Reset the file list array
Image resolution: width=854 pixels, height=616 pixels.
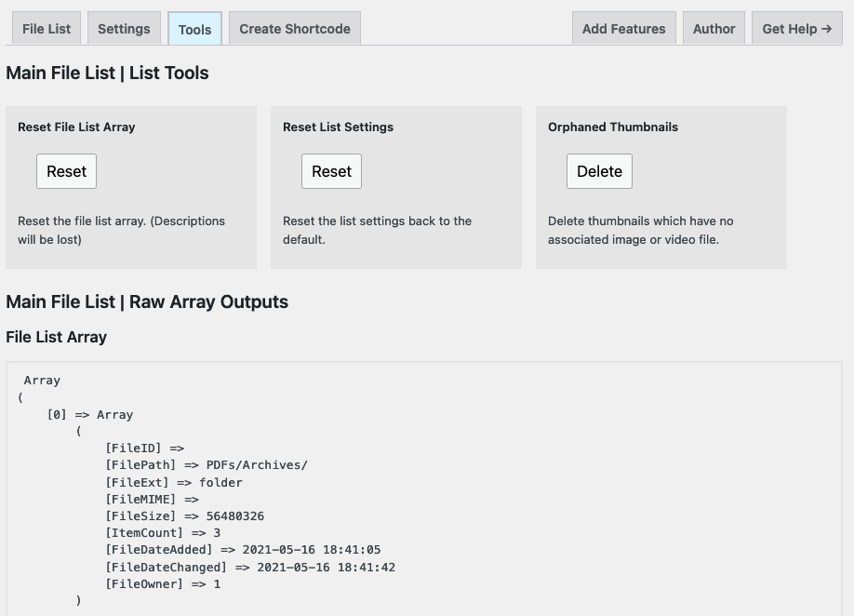tap(66, 171)
